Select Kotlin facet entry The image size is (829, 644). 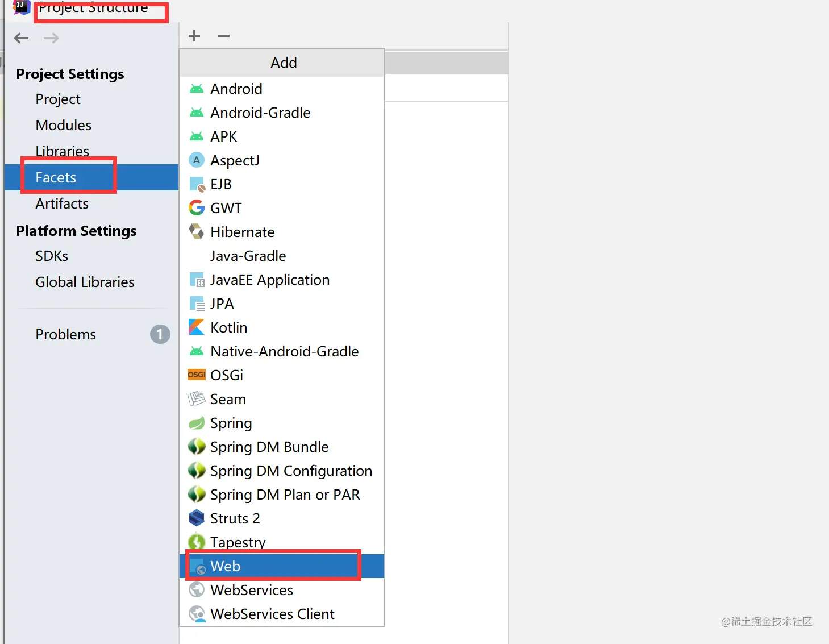point(282,327)
